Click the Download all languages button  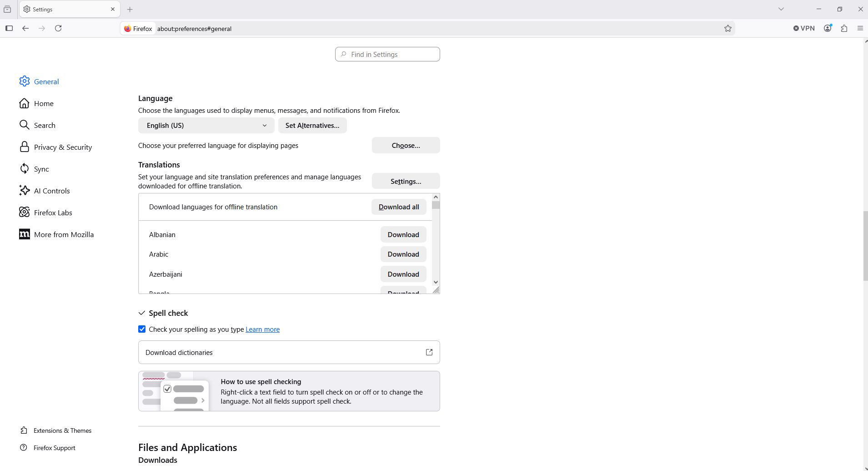[x=398, y=207]
